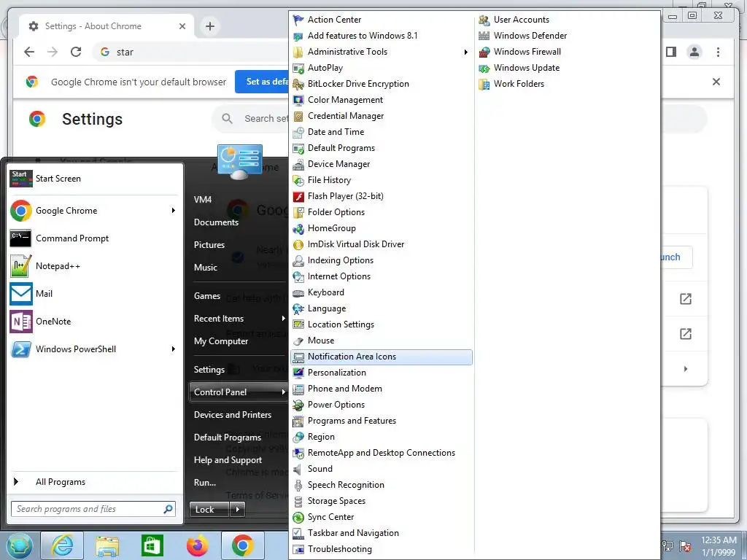Select Device Manager in Control Panel list
The width and height of the screenshot is (747, 560).
[x=382, y=164]
